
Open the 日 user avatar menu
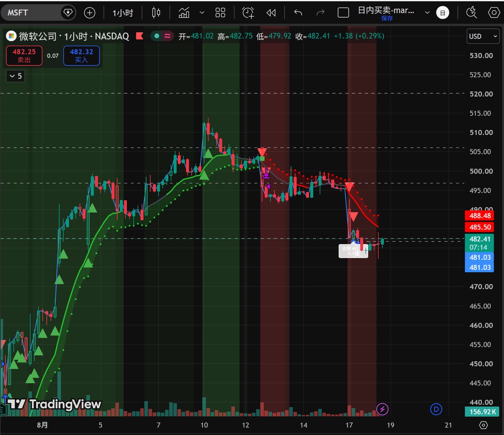[x=442, y=13]
